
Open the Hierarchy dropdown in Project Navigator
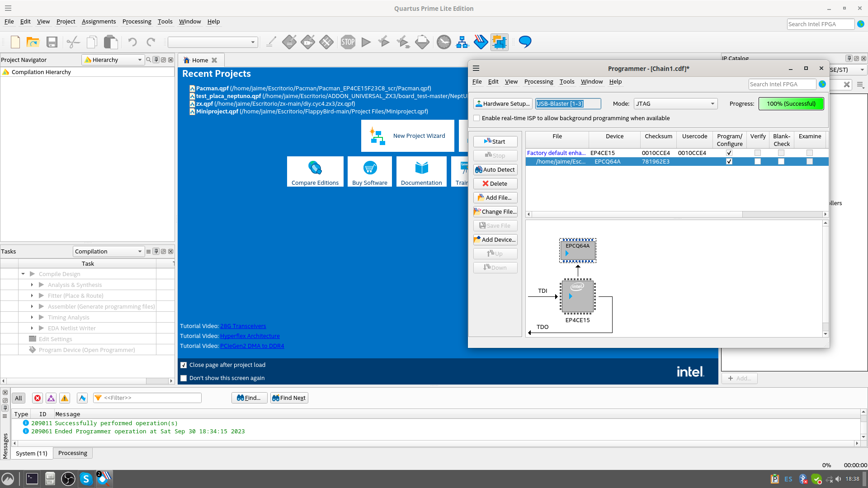click(113, 60)
